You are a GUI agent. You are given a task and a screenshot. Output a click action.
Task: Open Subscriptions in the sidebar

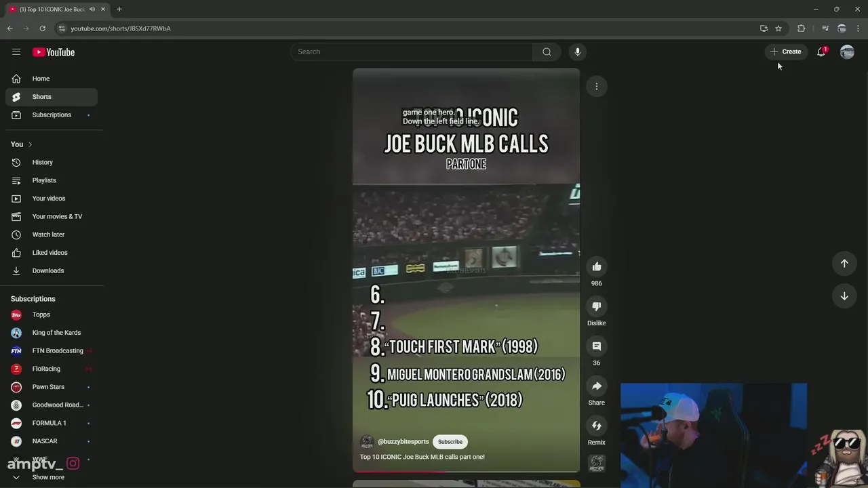coord(52,115)
